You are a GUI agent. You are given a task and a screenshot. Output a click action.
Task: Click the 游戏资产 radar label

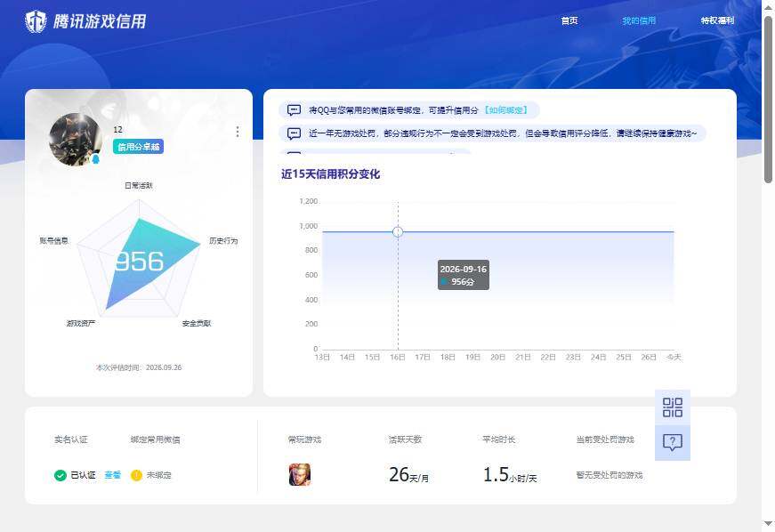[x=81, y=324]
